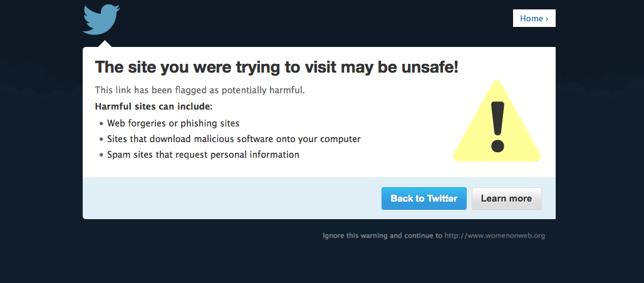Click the chevron arrow beside Home
This screenshot has width=644, height=283.
coord(546,19)
